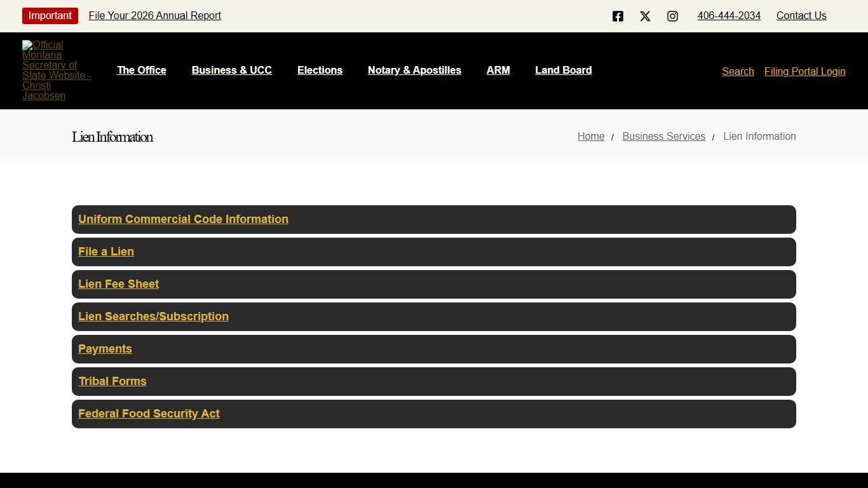Image resolution: width=868 pixels, height=488 pixels.
Task: Open the Lien Fee Sheet section
Action: (x=118, y=284)
